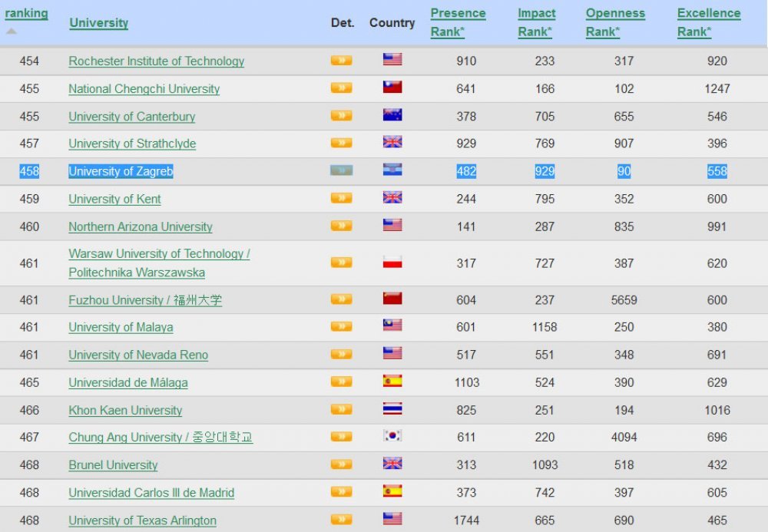Click the Spain flag in Málaga row
The width and height of the screenshot is (768, 532).
392,381
